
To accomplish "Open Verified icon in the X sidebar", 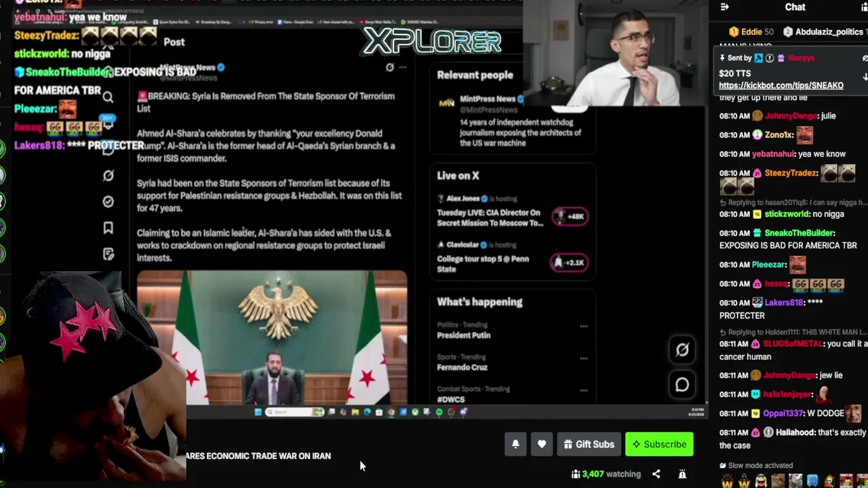I will point(108,202).
